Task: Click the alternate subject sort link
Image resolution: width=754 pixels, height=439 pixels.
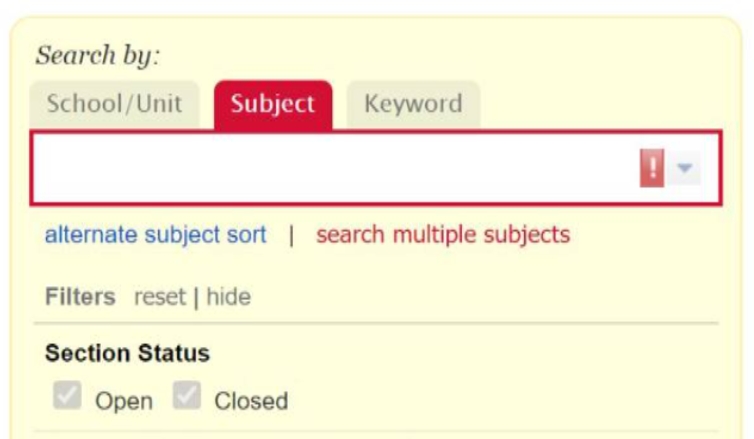Action: (155, 235)
